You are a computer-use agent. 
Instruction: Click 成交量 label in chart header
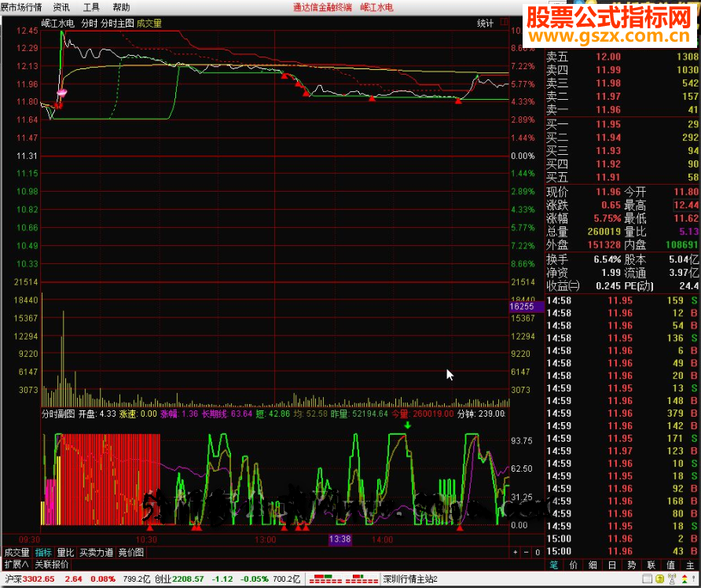point(149,24)
